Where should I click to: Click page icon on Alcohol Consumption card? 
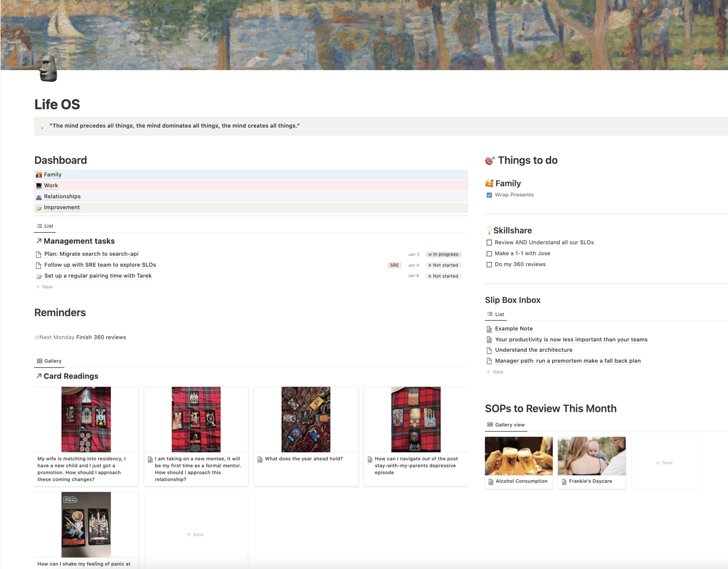[491, 482]
